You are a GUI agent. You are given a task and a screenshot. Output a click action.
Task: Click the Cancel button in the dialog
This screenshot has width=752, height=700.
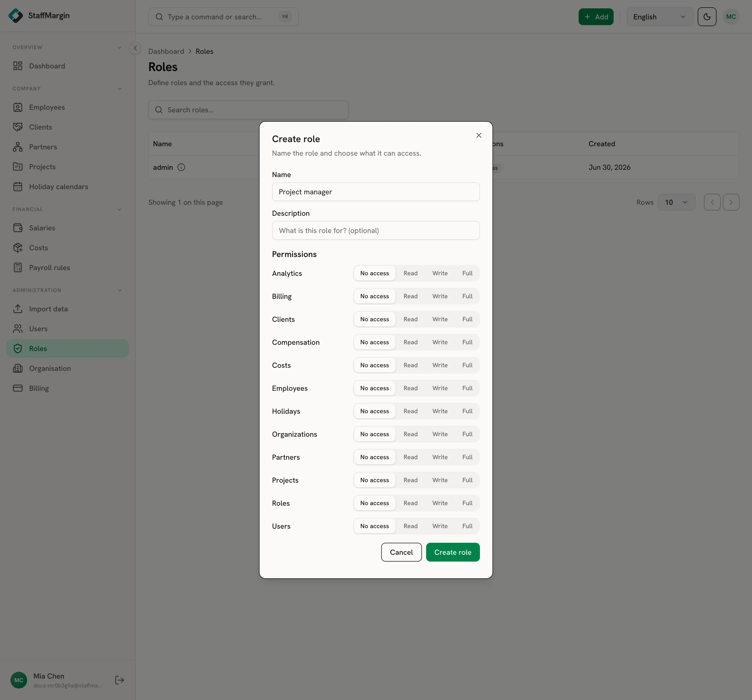(x=401, y=552)
